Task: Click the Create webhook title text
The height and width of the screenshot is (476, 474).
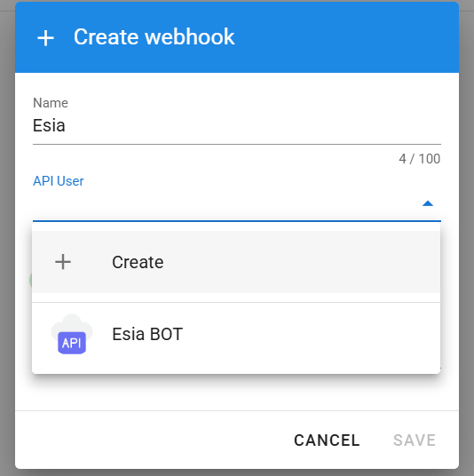Action: (x=154, y=36)
